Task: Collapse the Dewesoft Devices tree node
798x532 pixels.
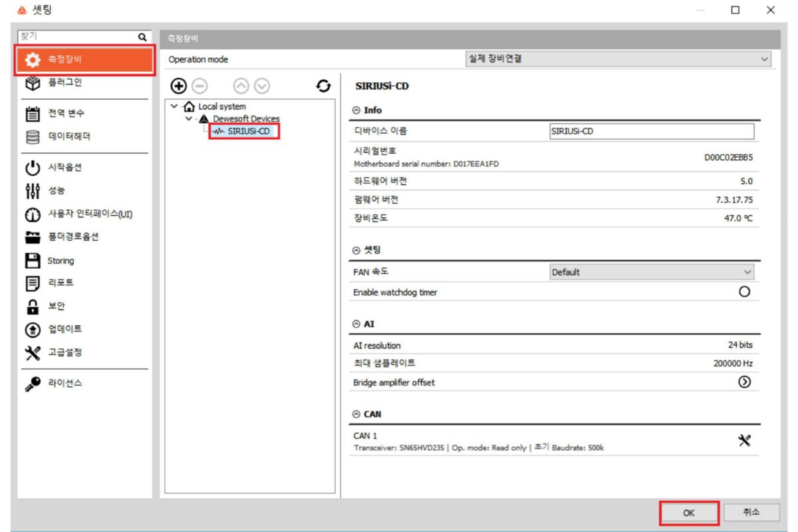Action: coord(188,118)
